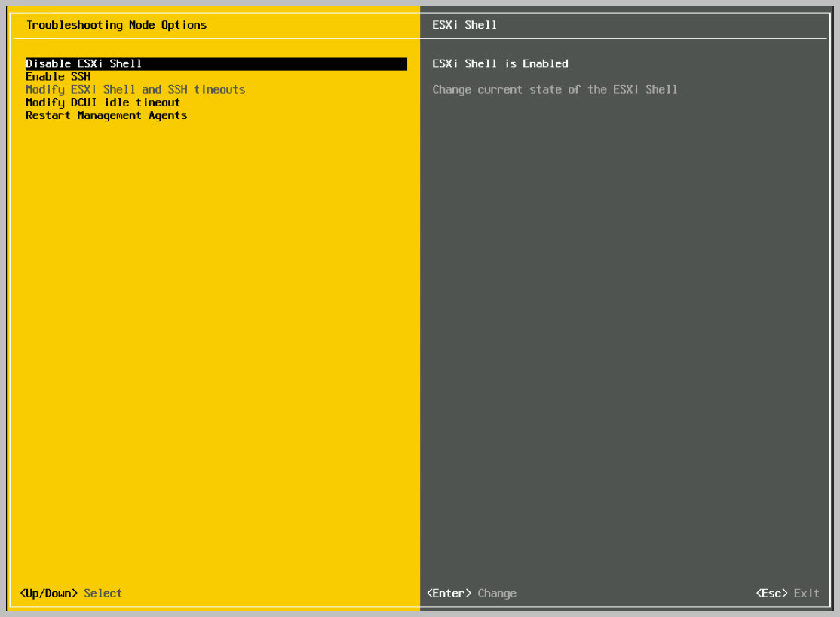Viewport: 840px width, 617px height.
Task: Select the Enable SSH menu entry
Action: 58,77
